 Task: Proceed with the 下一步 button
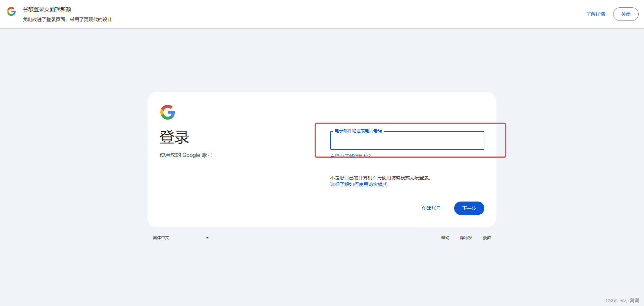[469, 208]
